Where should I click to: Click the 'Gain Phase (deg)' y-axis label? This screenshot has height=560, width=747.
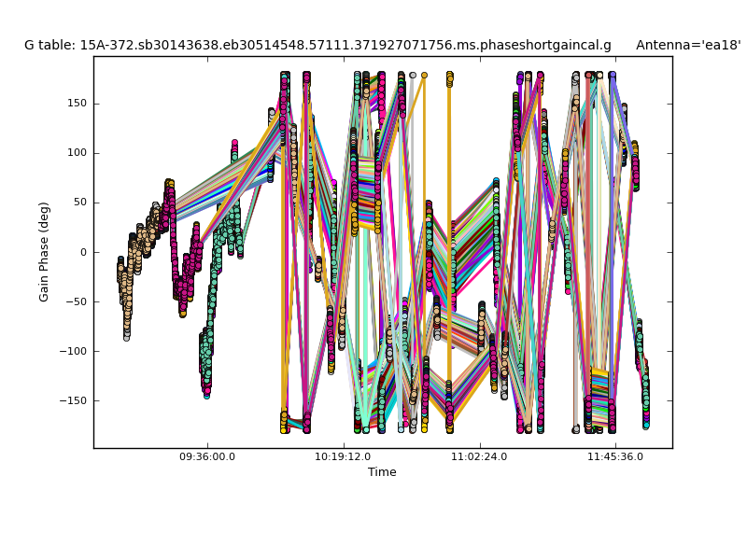[44, 252]
